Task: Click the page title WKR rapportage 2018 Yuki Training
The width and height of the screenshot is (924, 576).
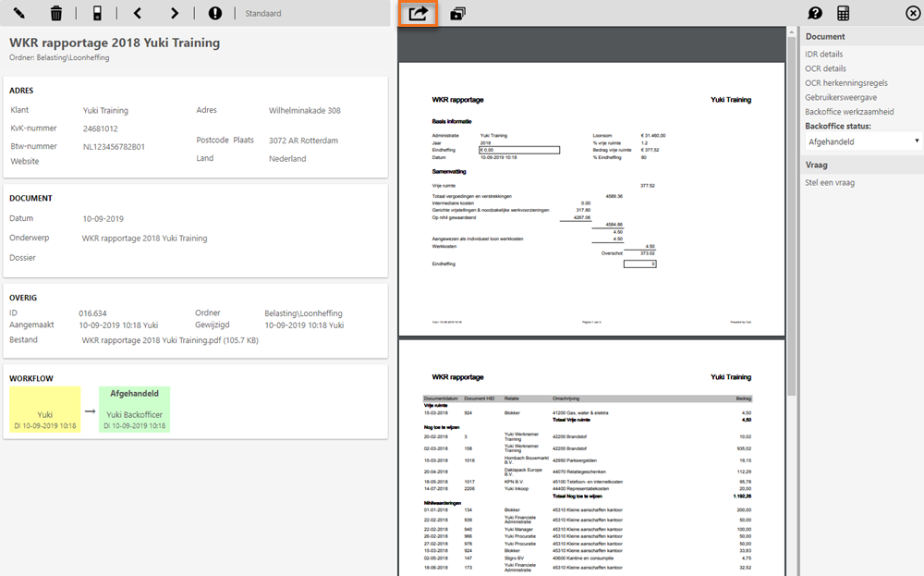Action: (x=115, y=43)
